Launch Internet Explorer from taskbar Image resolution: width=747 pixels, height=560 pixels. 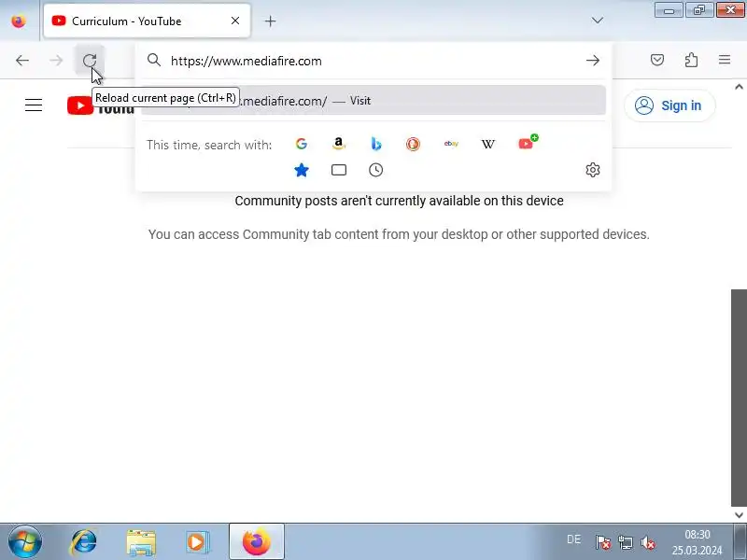pyautogui.click(x=83, y=542)
